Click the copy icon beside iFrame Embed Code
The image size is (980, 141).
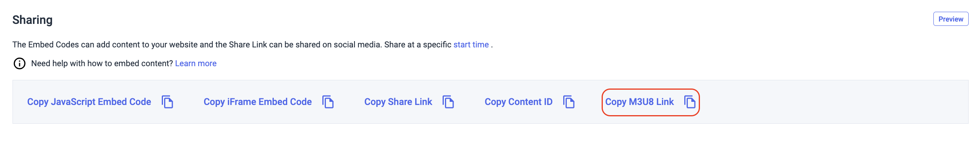[328, 102]
